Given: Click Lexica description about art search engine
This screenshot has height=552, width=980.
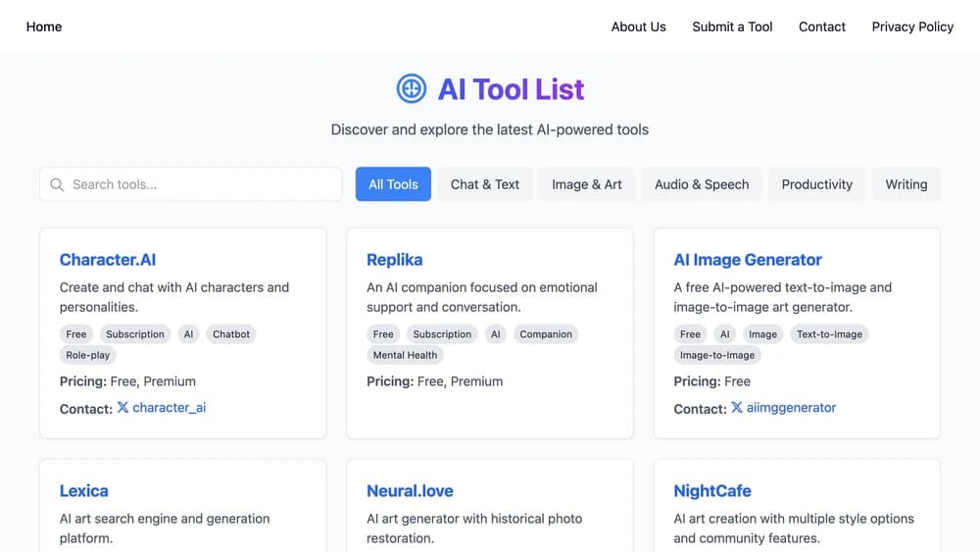Looking at the screenshot, I should pos(165,528).
